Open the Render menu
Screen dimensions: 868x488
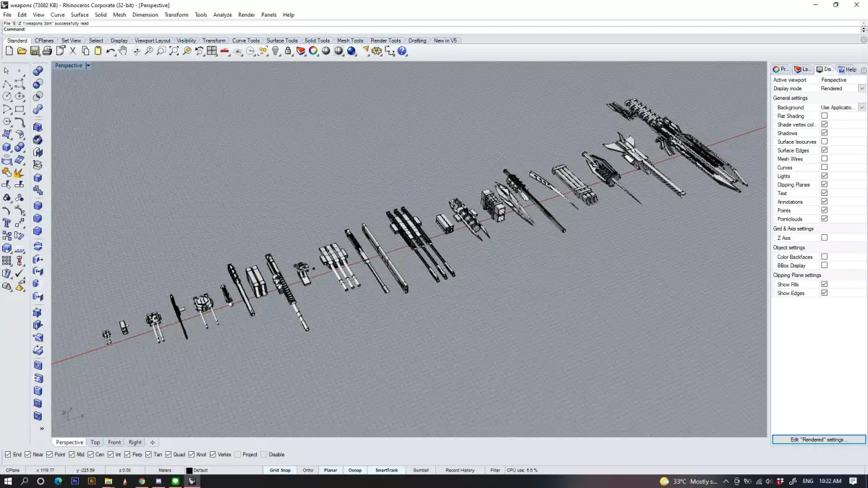(247, 14)
